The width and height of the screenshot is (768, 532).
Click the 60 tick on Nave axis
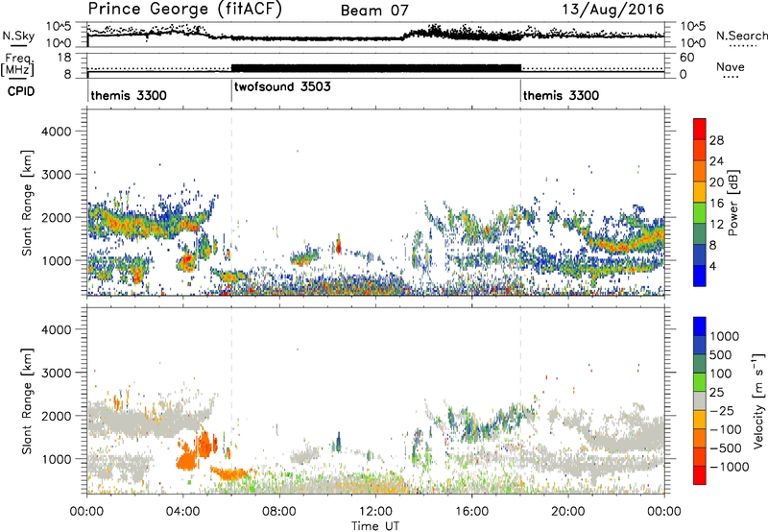686,58
